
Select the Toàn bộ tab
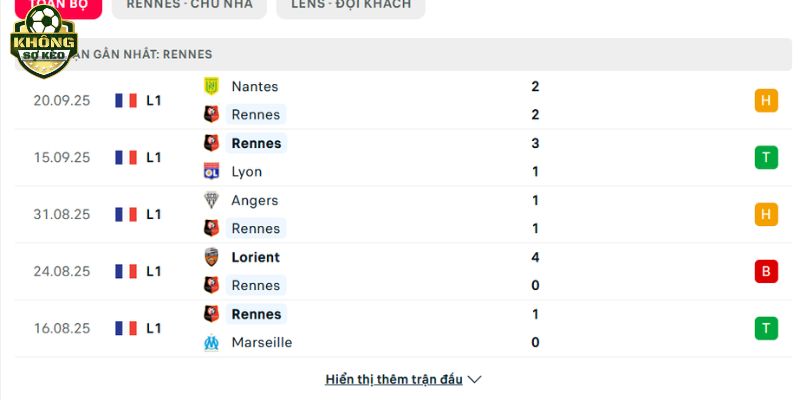click(x=58, y=6)
